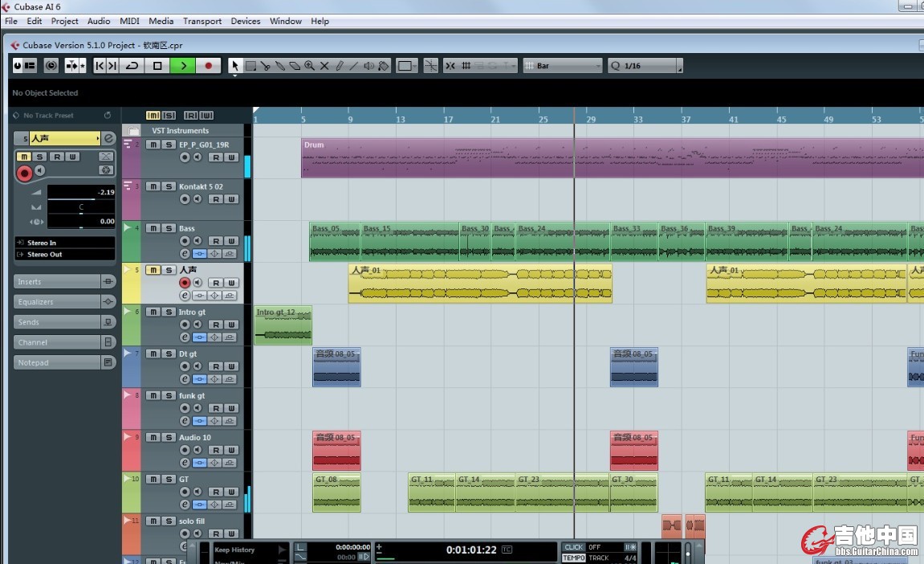Viewport: 924px width, 564px height.
Task: Open the Devices menu
Action: [x=245, y=21]
